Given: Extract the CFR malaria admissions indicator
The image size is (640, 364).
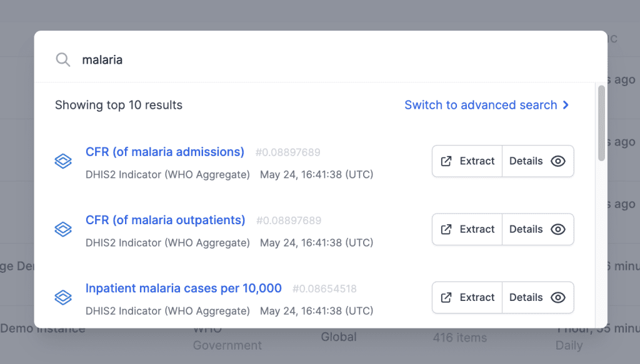Looking at the screenshot, I should (467, 161).
